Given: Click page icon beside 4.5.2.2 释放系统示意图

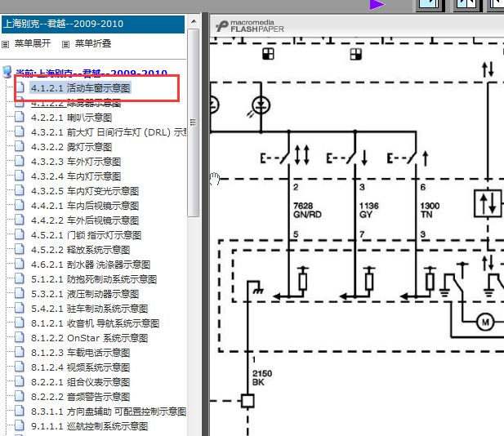Looking at the screenshot, I should click(x=20, y=249).
